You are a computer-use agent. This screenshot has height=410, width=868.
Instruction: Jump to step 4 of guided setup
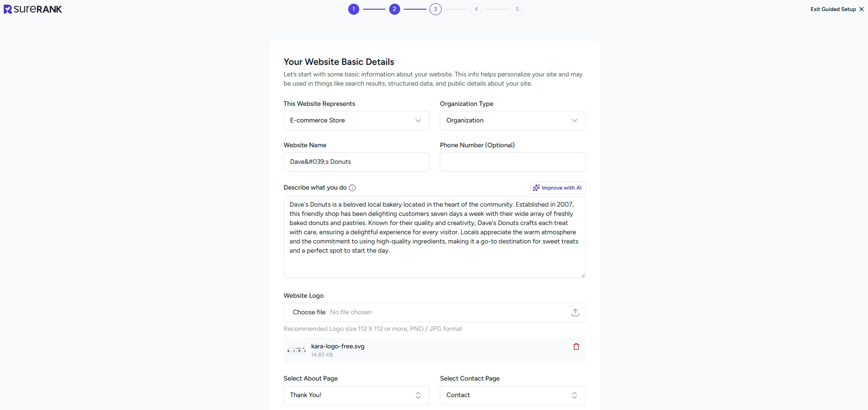coord(476,9)
